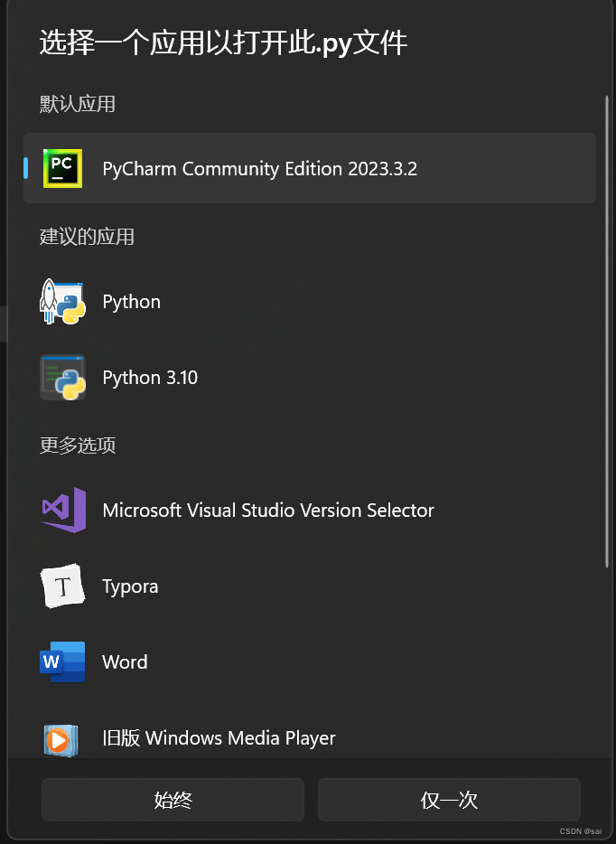Image resolution: width=616 pixels, height=844 pixels.
Task: Choose '旧版 Windows Media Player' label
Action: 219,738
